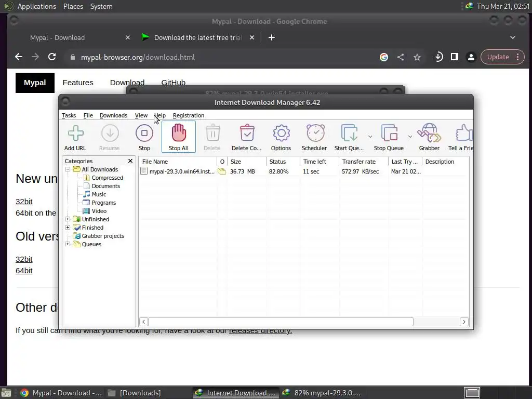Viewport: 532px width, 399px height.
Task: Open the View menu
Action: (x=141, y=115)
